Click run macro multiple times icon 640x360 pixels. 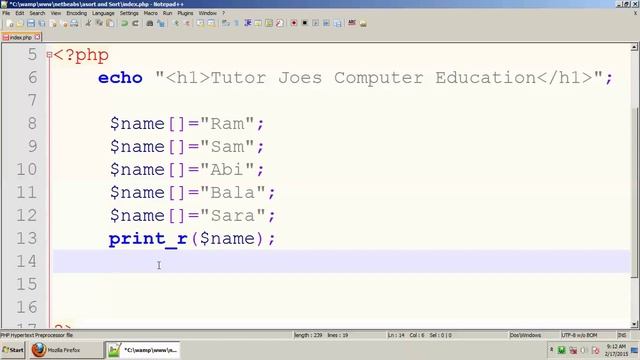pos(326,23)
